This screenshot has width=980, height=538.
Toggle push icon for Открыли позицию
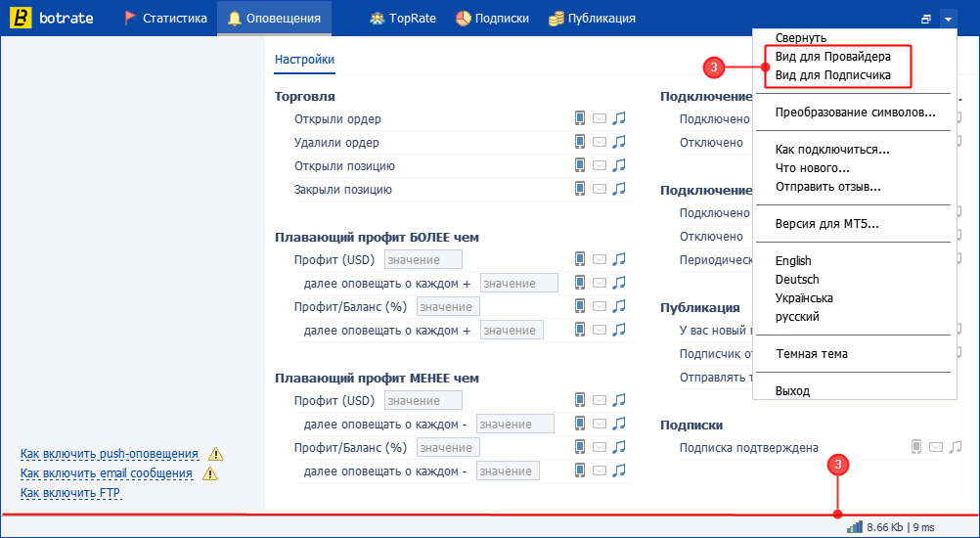580,165
